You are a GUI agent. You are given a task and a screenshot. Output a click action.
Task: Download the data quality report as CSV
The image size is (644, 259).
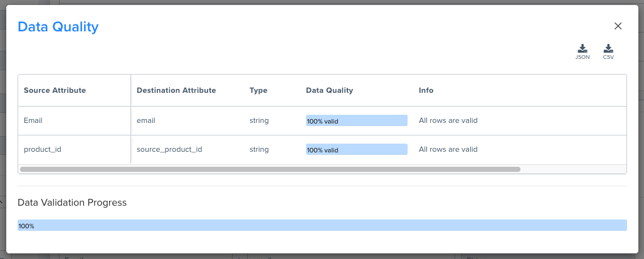click(x=608, y=51)
